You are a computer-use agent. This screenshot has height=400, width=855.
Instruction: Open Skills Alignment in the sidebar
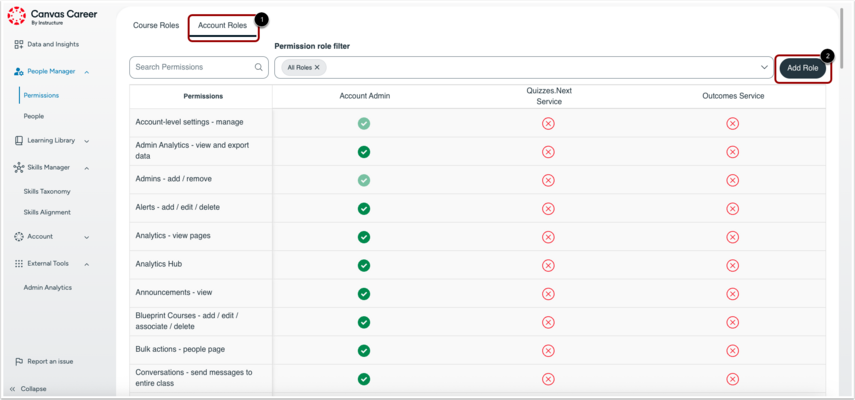tap(47, 213)
